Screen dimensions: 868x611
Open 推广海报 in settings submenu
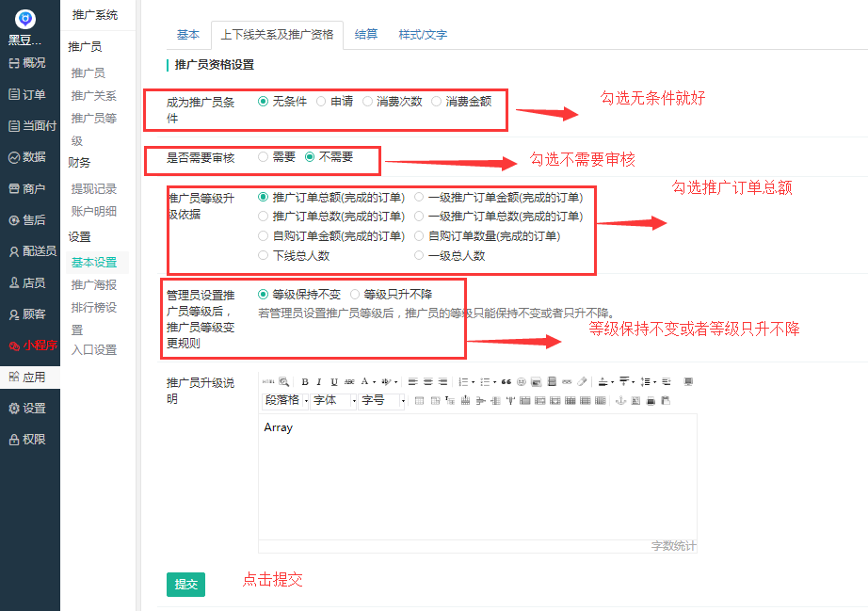tap(94, 285)
